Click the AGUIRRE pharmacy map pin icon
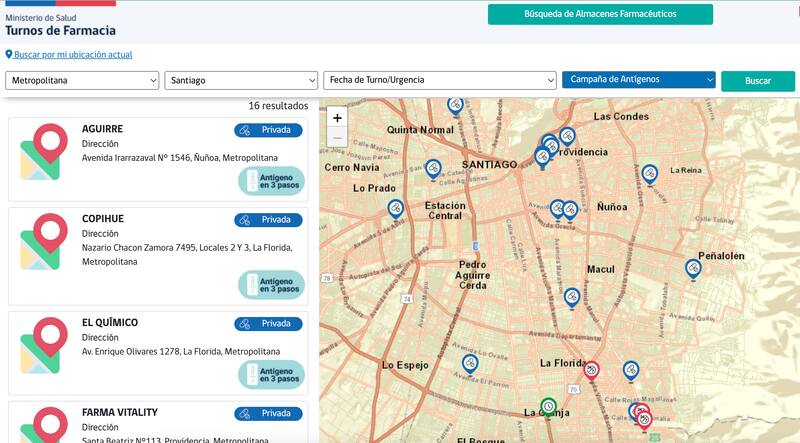 point(44,153)
